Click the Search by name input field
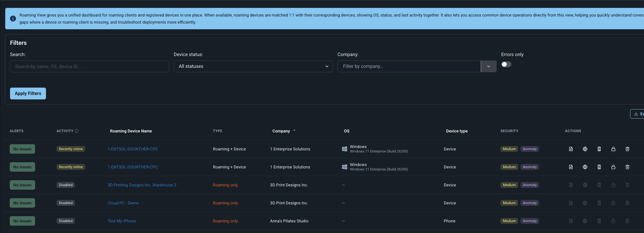Image resolution: width=644 pixels, height=233 pixels. coord(90,66)
